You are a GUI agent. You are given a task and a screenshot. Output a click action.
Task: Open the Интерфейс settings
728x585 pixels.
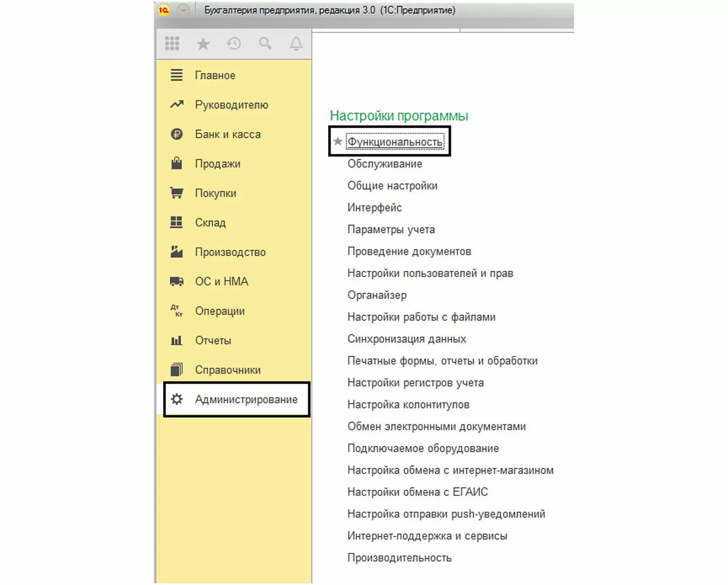tap(374, 207)
